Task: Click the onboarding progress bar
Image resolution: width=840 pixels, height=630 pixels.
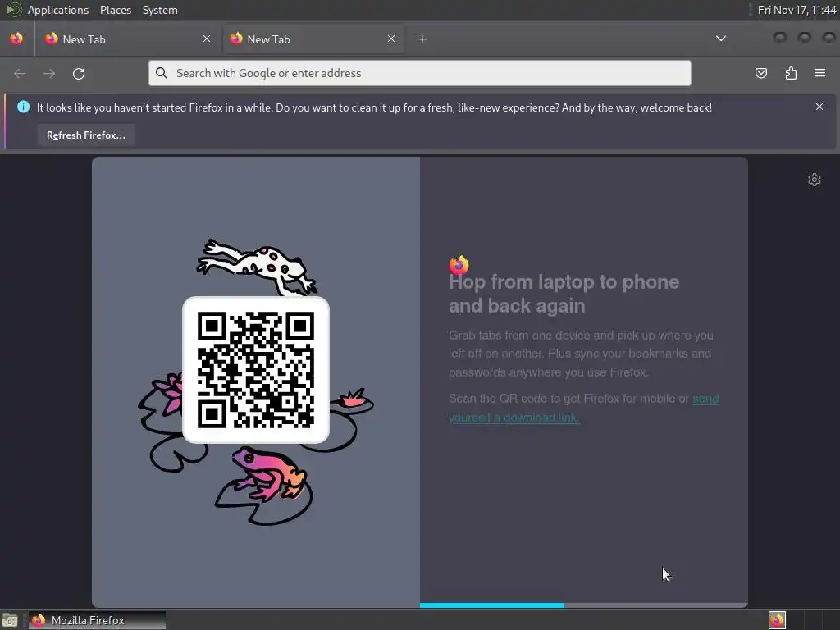Action: (583, 605)
